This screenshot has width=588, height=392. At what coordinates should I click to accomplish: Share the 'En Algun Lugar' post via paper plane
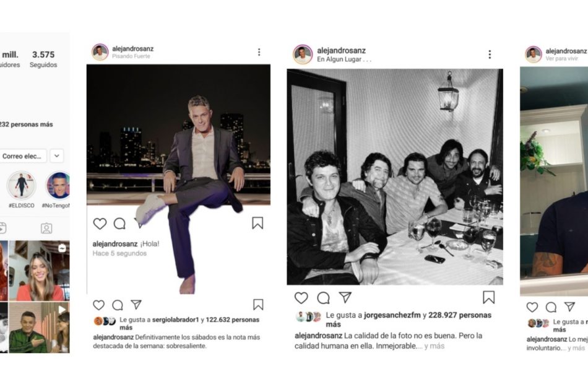coord(345,297)
